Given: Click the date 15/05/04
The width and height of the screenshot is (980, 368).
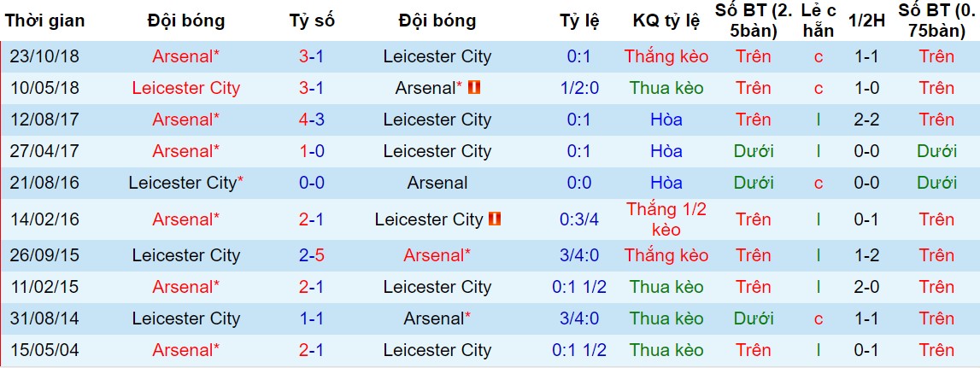Looking at the screenshot, I should 44,350.
